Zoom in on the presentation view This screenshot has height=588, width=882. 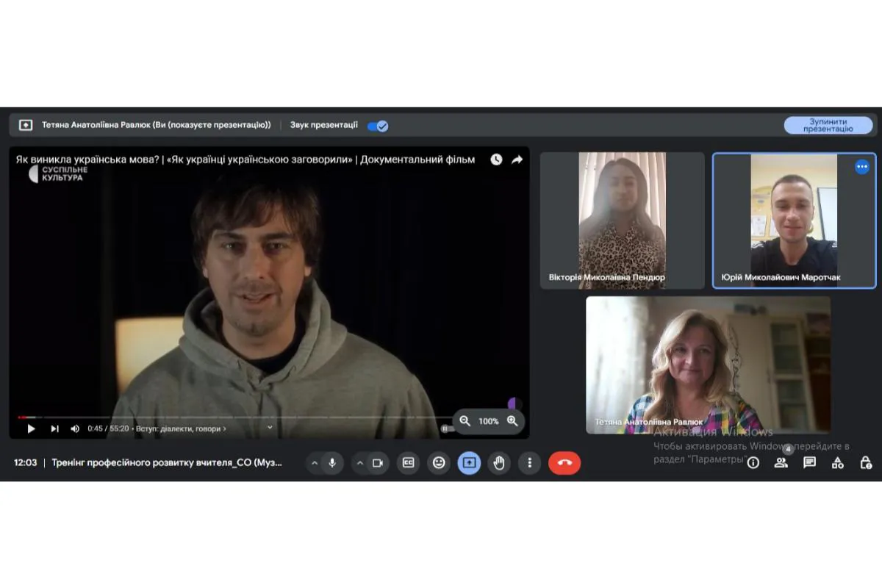(x=512, y=421)
